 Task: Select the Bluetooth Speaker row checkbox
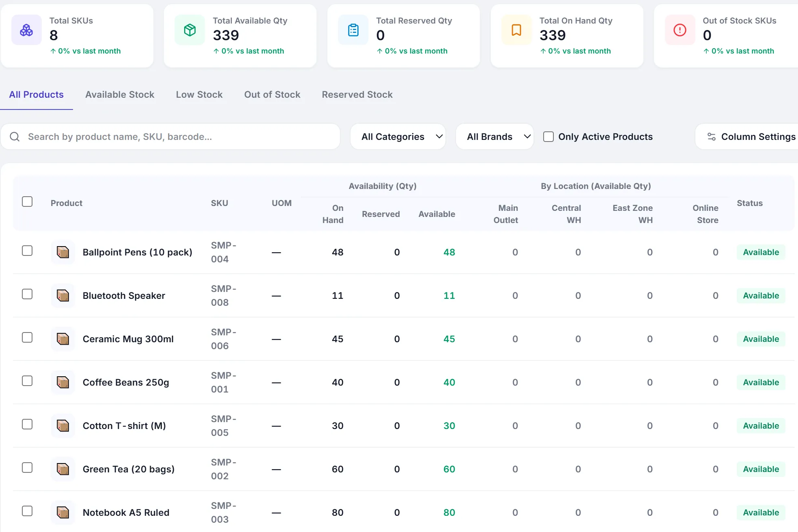27,294
